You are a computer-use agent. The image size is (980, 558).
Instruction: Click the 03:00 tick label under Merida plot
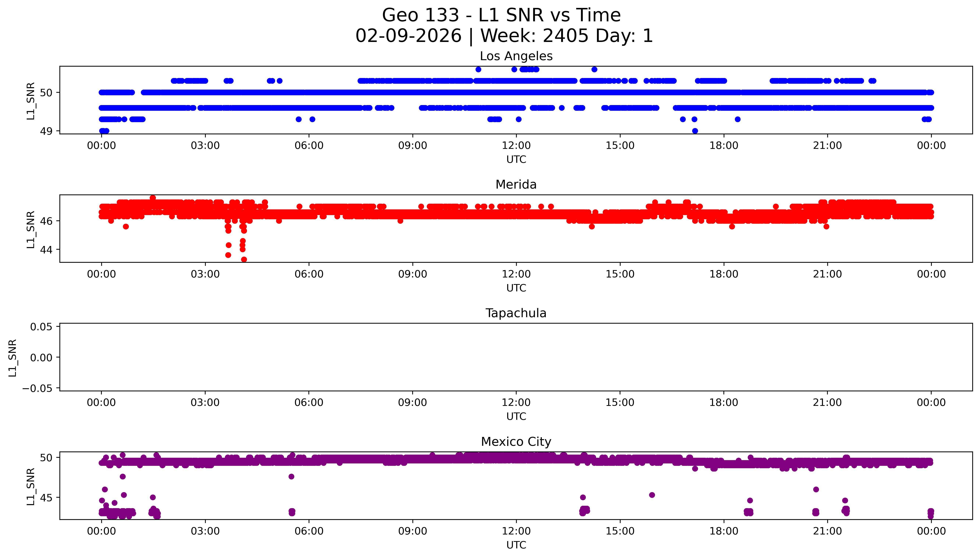(205, 274)
